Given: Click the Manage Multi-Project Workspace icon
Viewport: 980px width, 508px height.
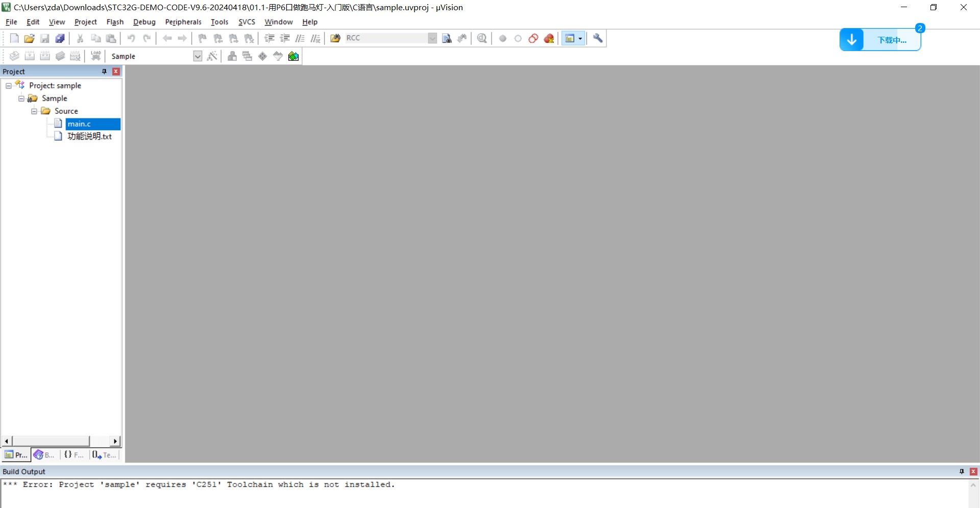Looking at the screenshot, I should pos(248,56).
